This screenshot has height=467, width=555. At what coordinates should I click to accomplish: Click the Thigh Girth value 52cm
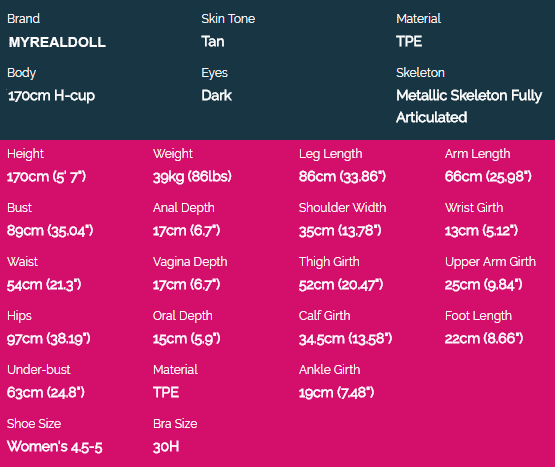tap(341, 285)
